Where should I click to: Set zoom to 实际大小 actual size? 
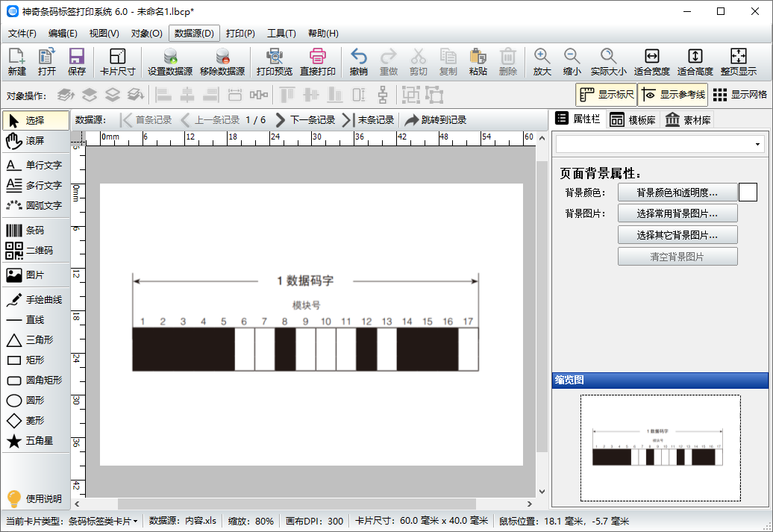[x=608, y=62]
